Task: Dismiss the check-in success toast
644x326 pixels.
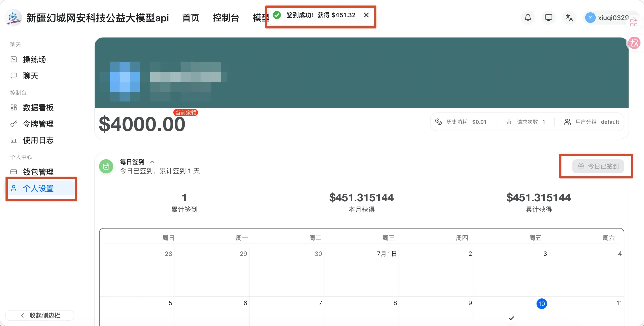Action: (366, 15)
